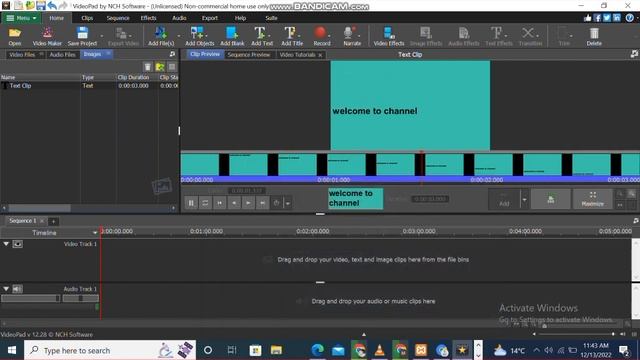Switch to the Video Files bin tab
640x360 pixels.
(22, 54)
